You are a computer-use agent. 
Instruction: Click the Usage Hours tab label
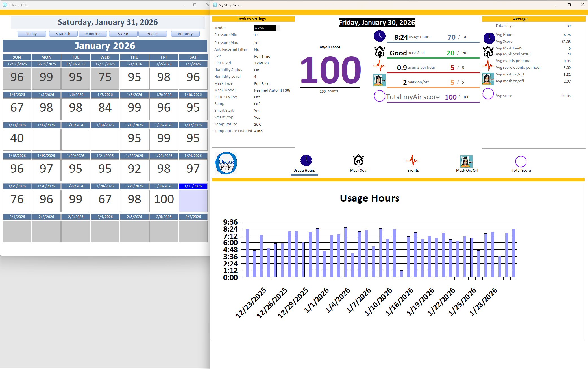click(304, 170)
